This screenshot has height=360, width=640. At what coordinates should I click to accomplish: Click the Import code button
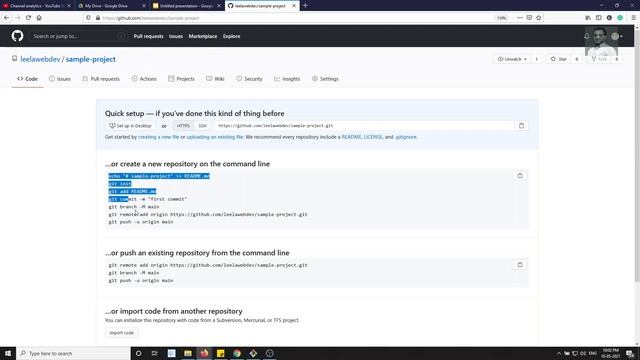(122, 333)
